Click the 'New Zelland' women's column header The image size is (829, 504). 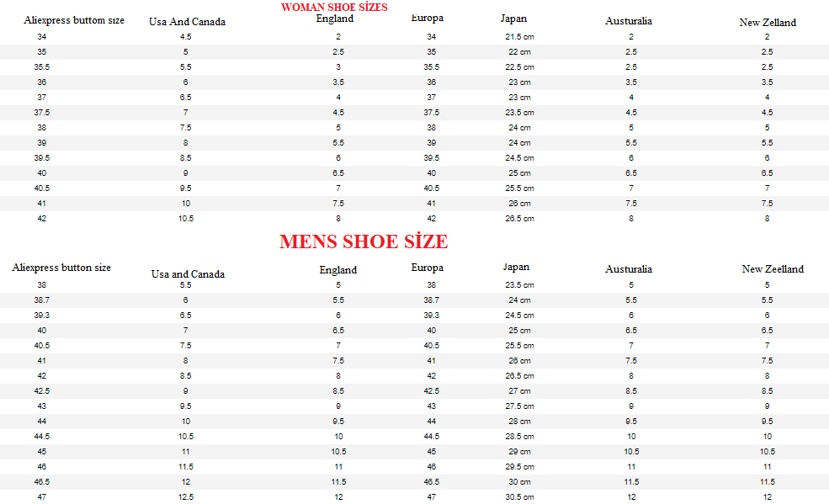pyautogui.click(x=768, y=23)
